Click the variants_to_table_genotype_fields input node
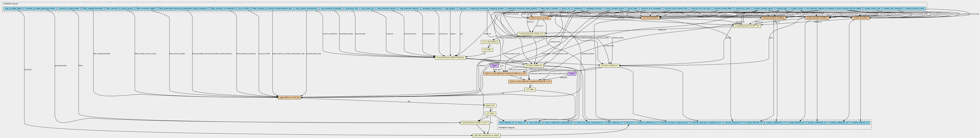 (x=40, y=8)
